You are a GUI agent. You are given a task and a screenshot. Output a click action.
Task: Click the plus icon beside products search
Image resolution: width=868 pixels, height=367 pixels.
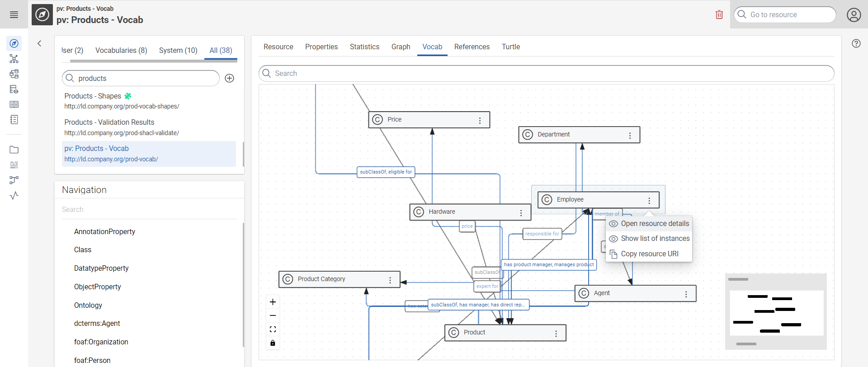(230, 78)
